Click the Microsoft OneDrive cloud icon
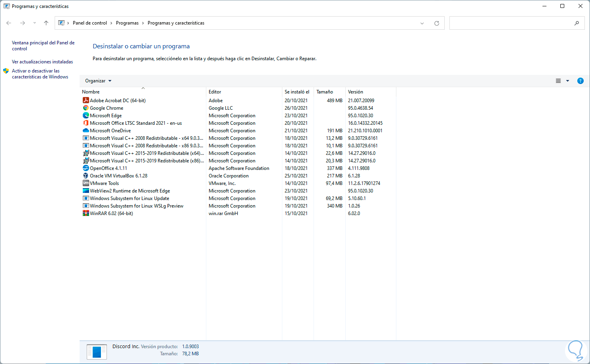Image resolution: width=590 pixels, height=364 pixels. 86,130
